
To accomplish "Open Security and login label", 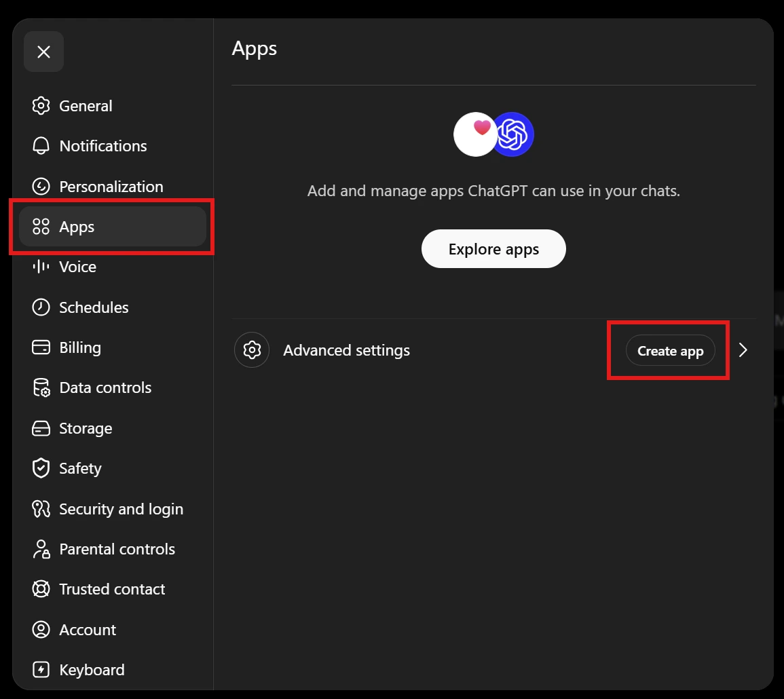I will pyautogui.click(x=121, y=509).
